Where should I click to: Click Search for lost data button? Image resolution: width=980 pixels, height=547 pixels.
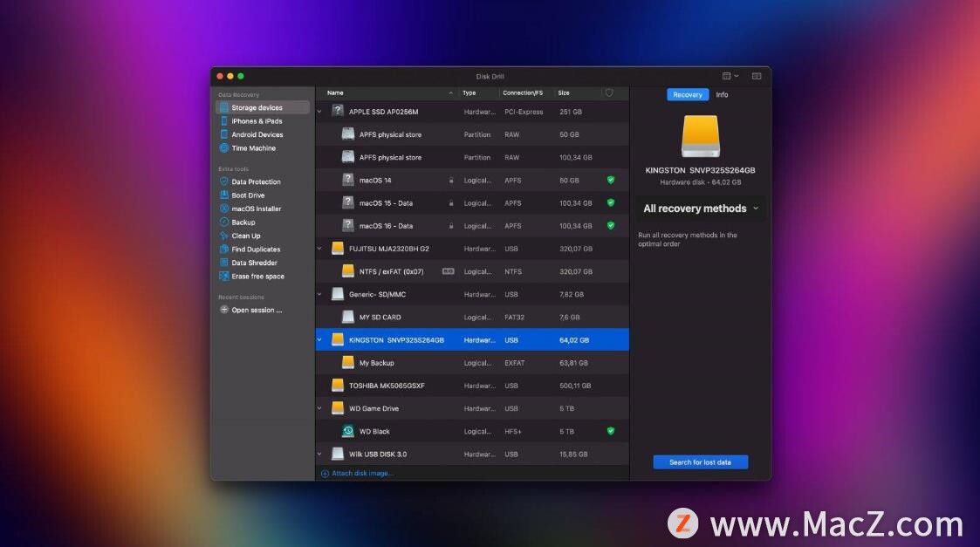[700, 462]
